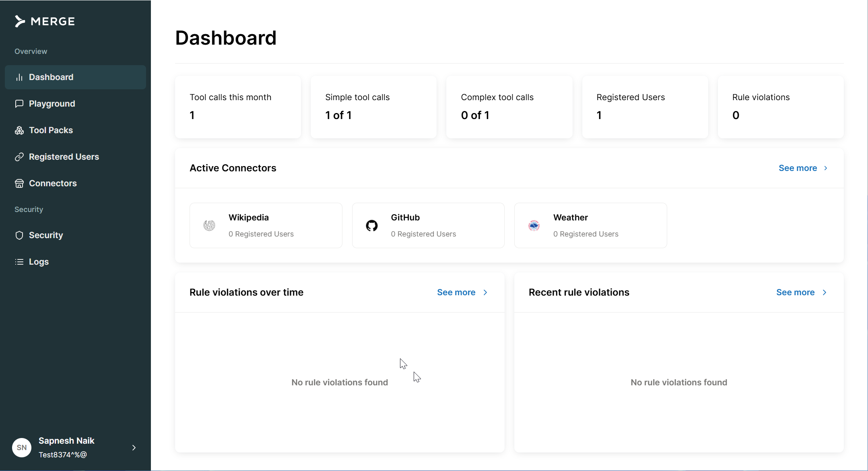
Task: Open the Playground menu item
Action: click(52, 104)
